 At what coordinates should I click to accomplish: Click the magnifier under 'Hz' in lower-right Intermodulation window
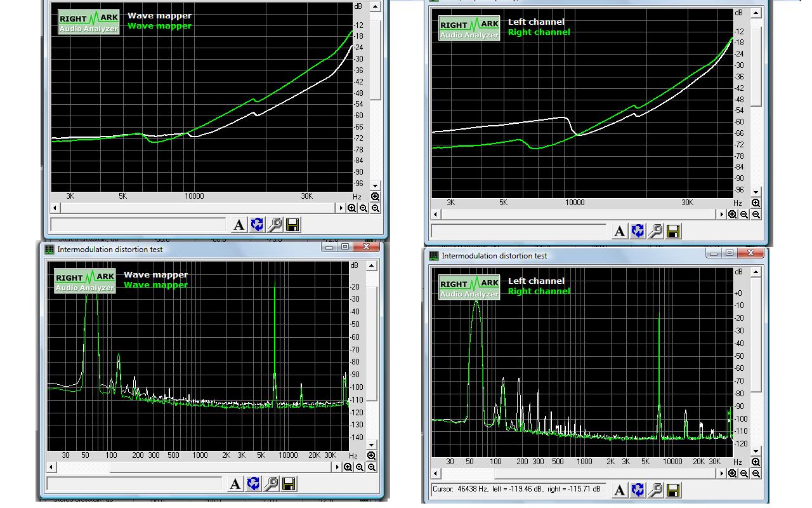pyautogui.click(x=756, y=462)
